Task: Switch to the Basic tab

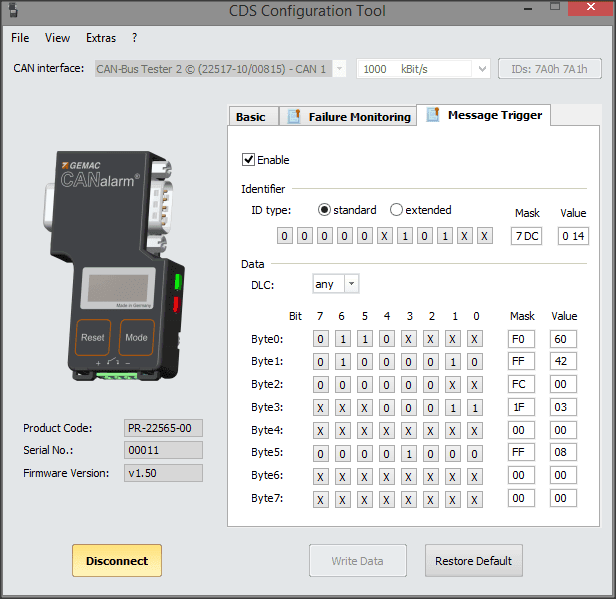Action: [250, 117]
